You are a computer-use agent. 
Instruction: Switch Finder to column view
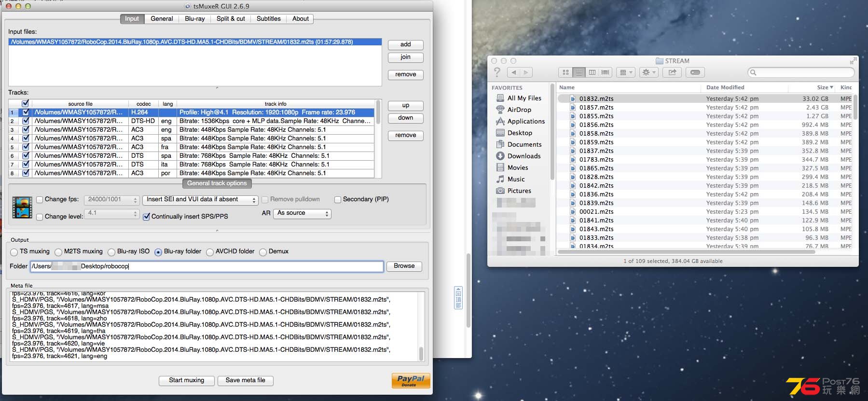[592, 72]
